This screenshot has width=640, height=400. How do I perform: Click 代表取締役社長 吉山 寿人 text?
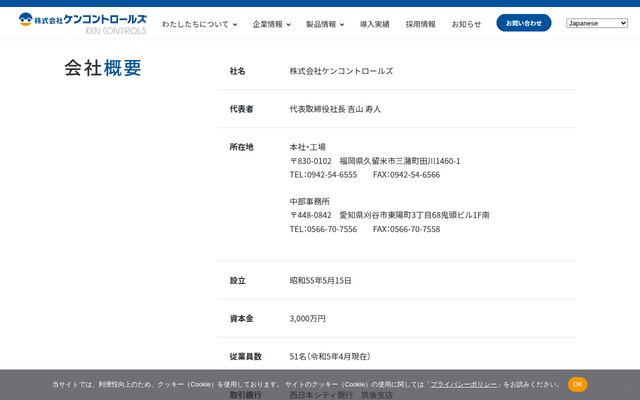point(335,109)
